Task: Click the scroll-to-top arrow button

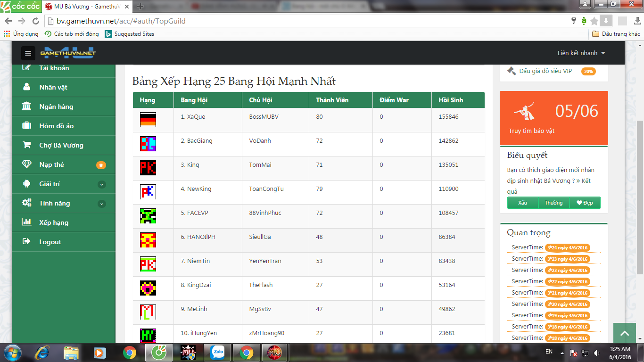Action: pyautogui.click(x=625, y=333)
